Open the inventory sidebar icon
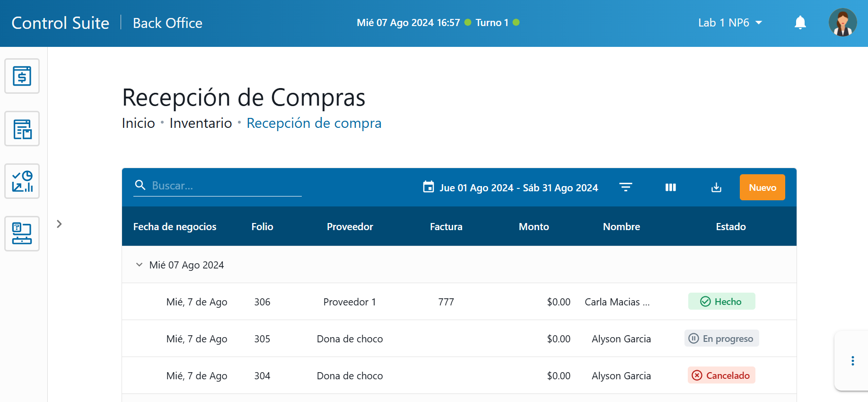 click(22, 129)
